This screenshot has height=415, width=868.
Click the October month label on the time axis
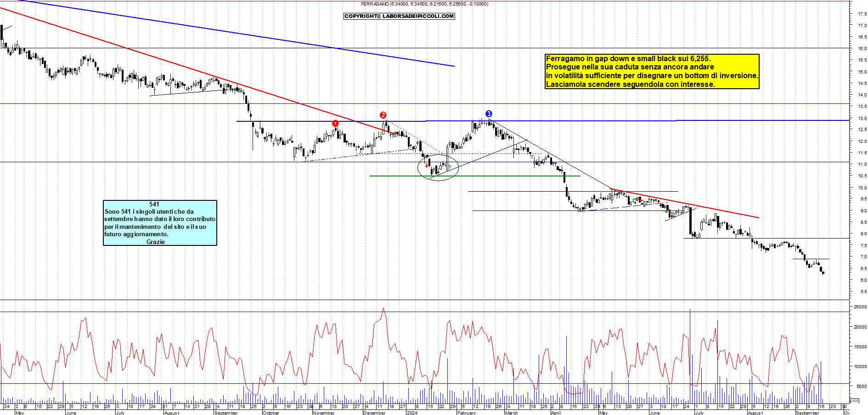(271, 413)
